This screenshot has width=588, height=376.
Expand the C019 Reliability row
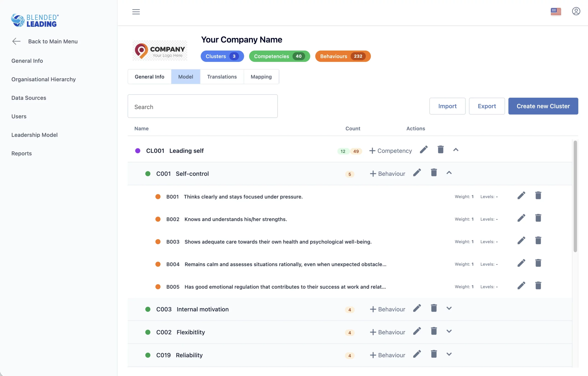tap(449, 354)
